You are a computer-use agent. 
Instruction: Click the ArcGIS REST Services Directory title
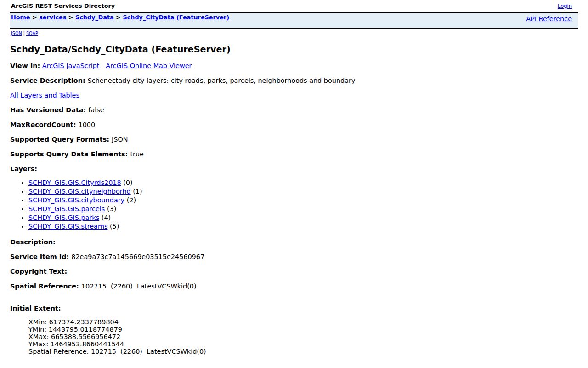pyautogui.click(x=63, y=6)
